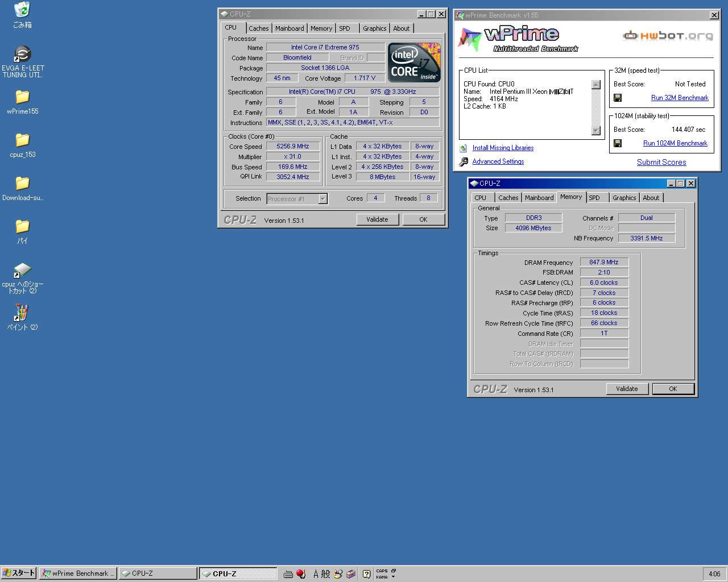
Task: Select wPrime Benchmark taskbar button
Action: 78,573
